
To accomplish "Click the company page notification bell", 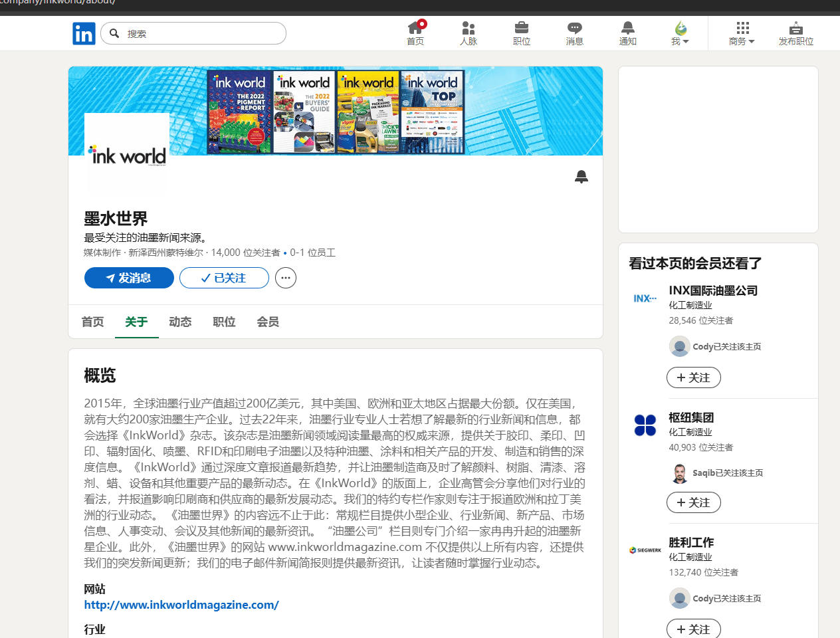I will [x=581, y=177].
